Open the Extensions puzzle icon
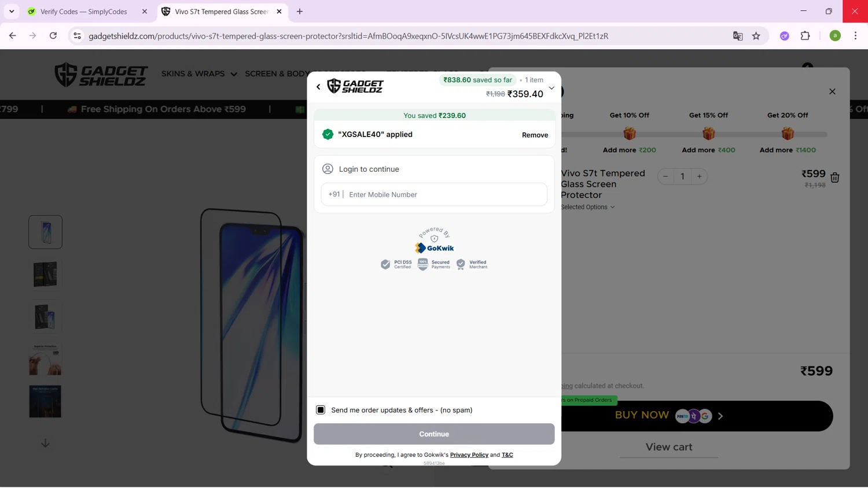The width and height of the screenshot is (868, 488). tap(806, 36)
